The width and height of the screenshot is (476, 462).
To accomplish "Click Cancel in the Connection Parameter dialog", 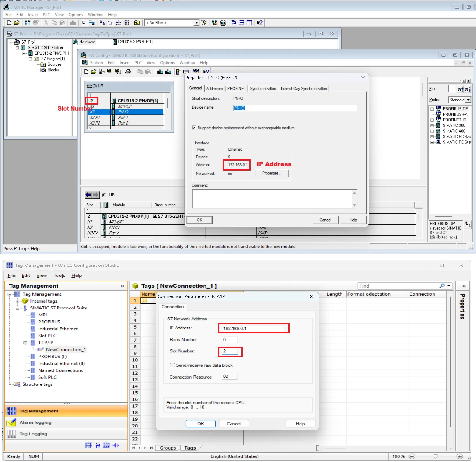I will 234,424.
